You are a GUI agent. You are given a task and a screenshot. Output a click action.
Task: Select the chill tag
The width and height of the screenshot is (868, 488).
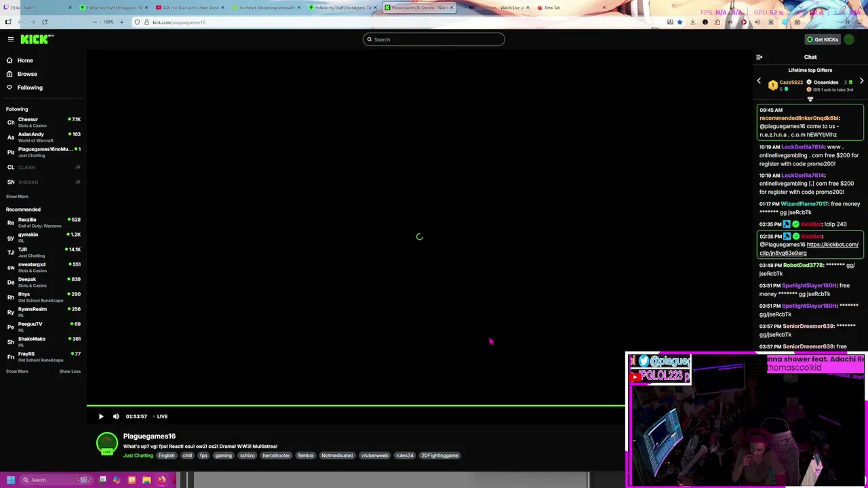(x=187, y=455)
